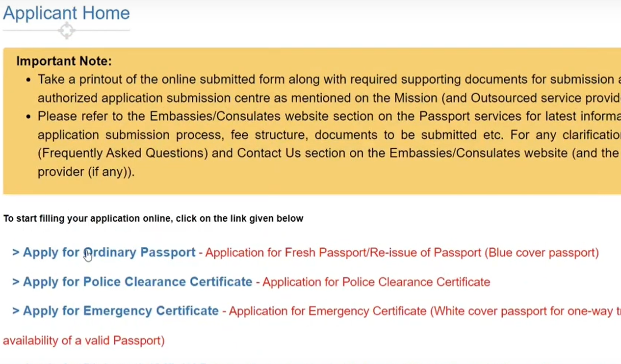Click the 'availability of a valid Passport' text
Viewport: 621px width, 364px height.
pos(84,340)
